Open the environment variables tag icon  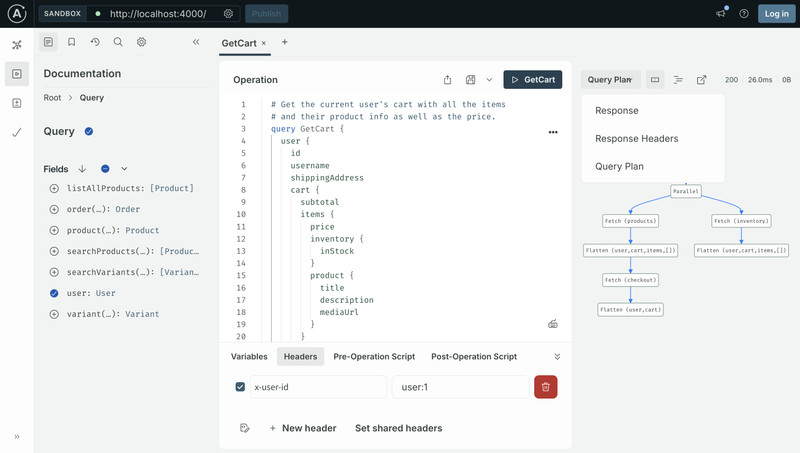pyautogui.click(x=244, y=428)
